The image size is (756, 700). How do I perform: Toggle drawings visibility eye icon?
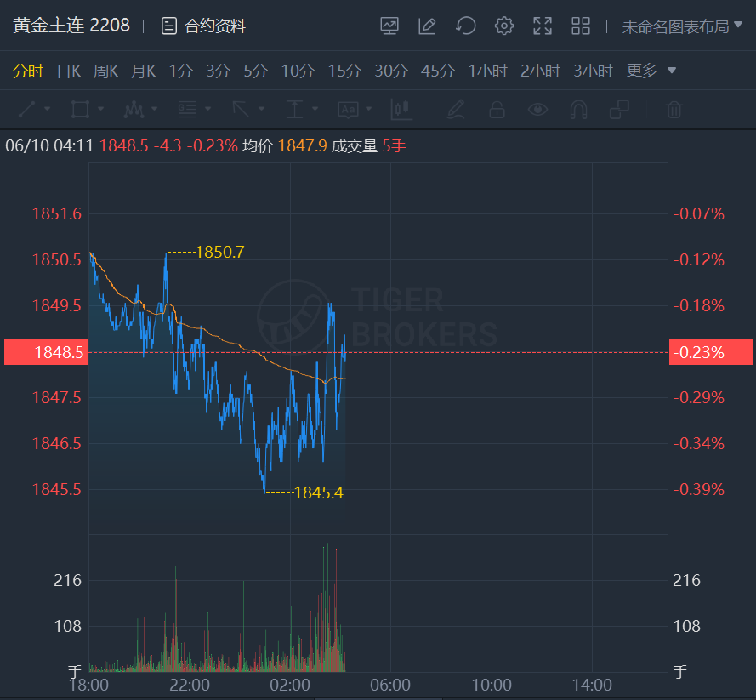tap(537, 110)
